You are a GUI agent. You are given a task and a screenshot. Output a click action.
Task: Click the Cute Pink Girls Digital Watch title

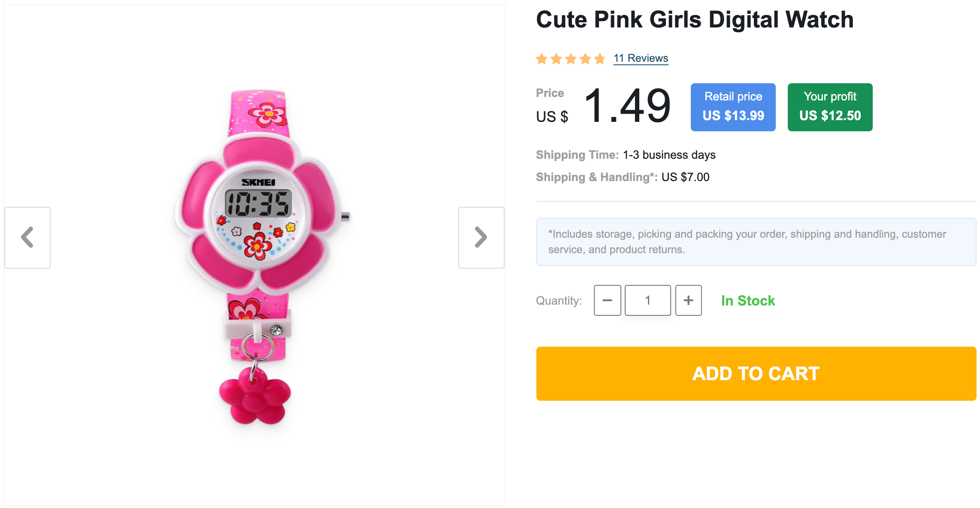(x=695, y=20)
